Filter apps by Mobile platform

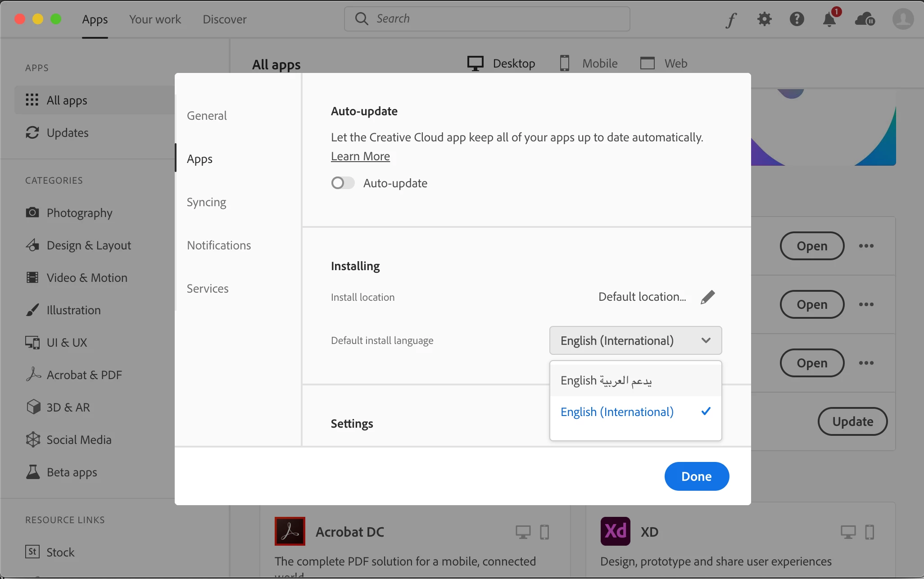[x=589, y=63]
